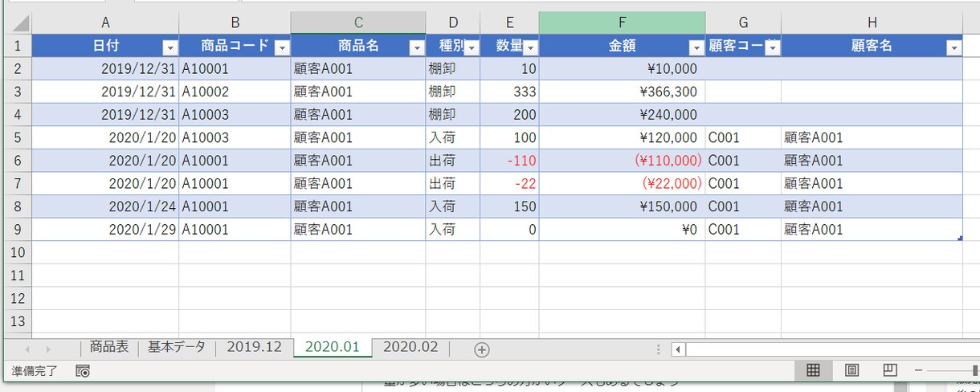Viewport: 980px width, 392px height.
Task: Open the 種別 column filter dropdown
Action: [472, 48]
